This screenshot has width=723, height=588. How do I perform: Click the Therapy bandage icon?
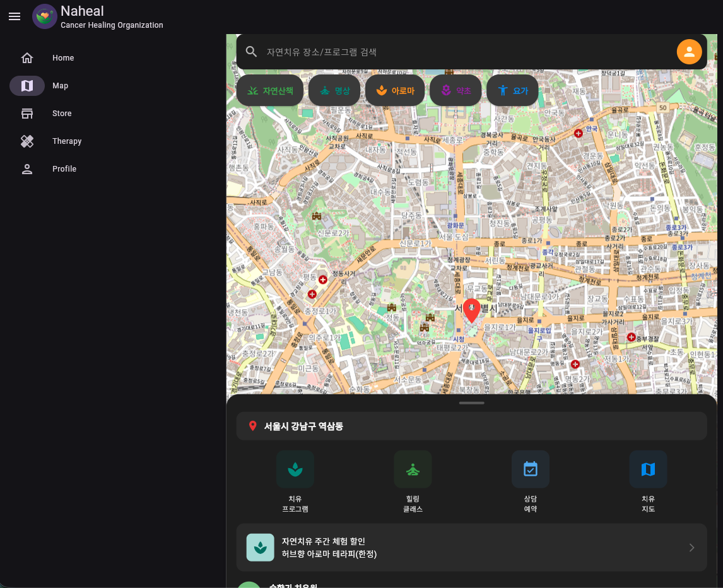[27, 141]
